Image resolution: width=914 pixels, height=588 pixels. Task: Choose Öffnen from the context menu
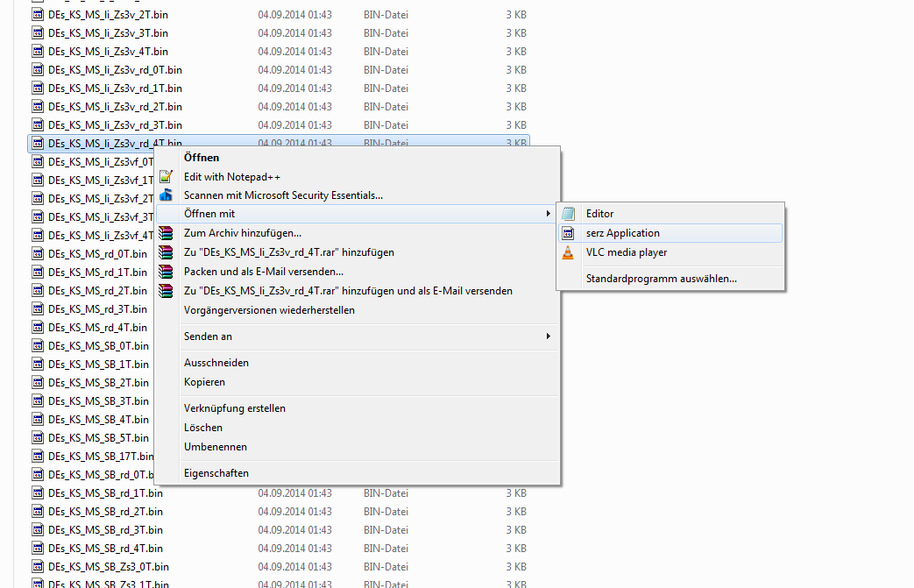[202, 158]
